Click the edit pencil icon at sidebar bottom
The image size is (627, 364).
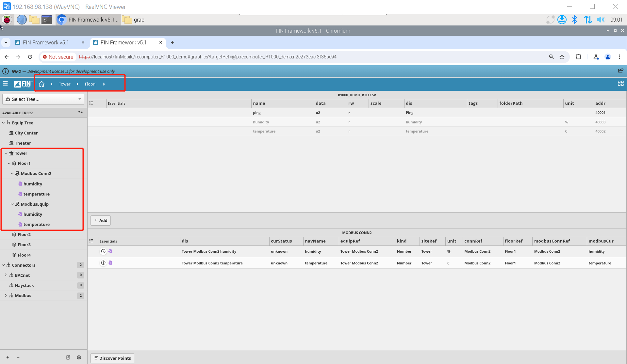pos(68,357)
